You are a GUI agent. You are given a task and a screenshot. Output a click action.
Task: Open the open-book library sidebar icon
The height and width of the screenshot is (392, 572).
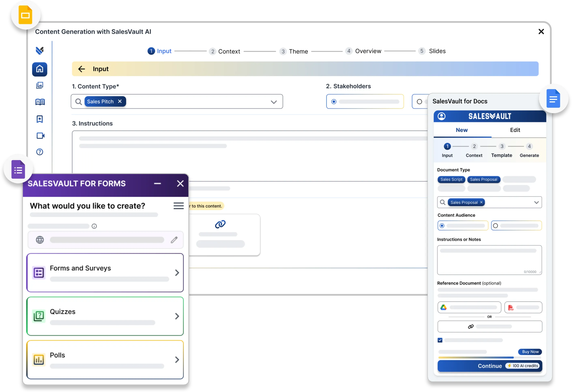(40, 102)
